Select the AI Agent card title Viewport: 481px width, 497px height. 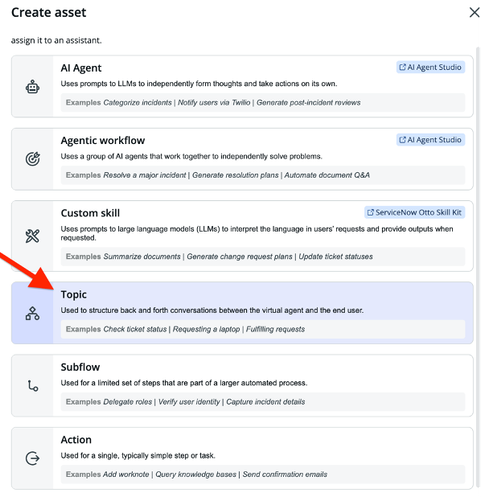pyautogui.click(x=81, y=68)
